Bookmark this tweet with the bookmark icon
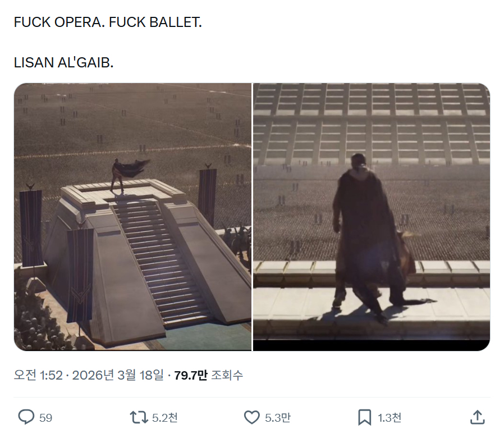This screenshot has width=504, height=438. [x=364, y=417]
